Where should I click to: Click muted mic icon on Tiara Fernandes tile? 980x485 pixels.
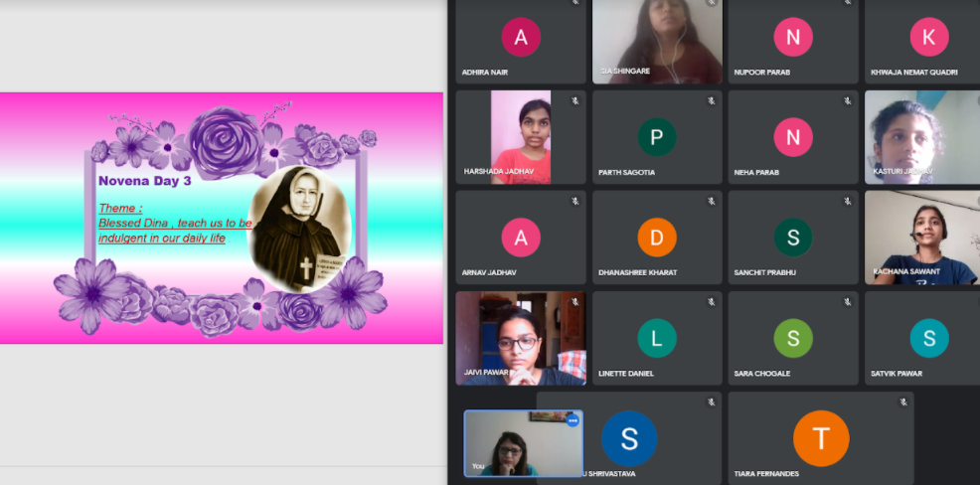[x=902, y=403]
